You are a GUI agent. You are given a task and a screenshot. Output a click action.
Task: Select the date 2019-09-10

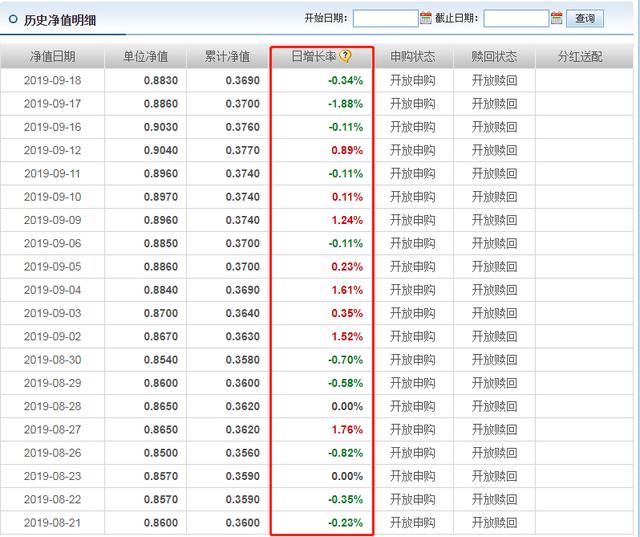click(53, 197)
